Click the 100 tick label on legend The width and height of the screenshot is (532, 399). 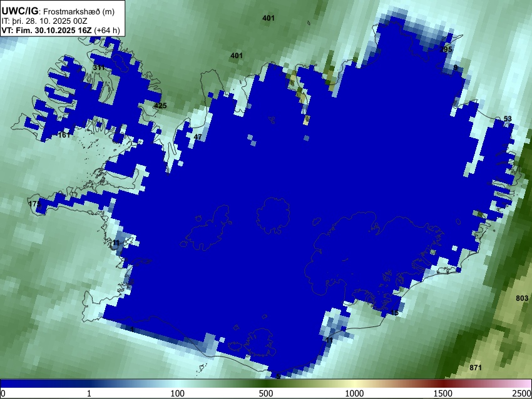click(x=177, y=393)
